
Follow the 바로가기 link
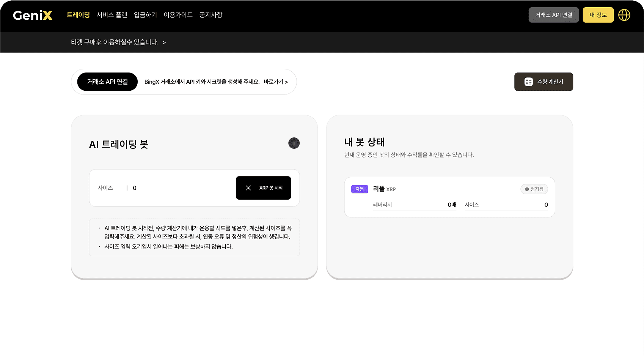point(276,82)
